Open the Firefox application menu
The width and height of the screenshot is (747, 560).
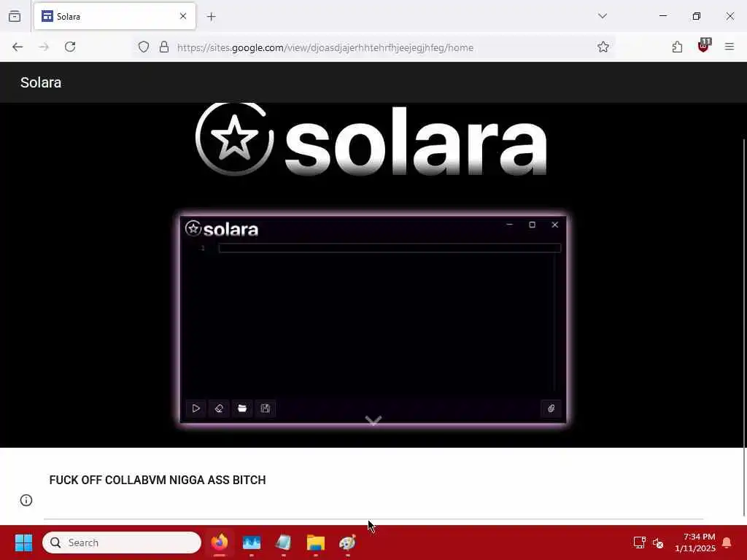click(x=729, y=47)
